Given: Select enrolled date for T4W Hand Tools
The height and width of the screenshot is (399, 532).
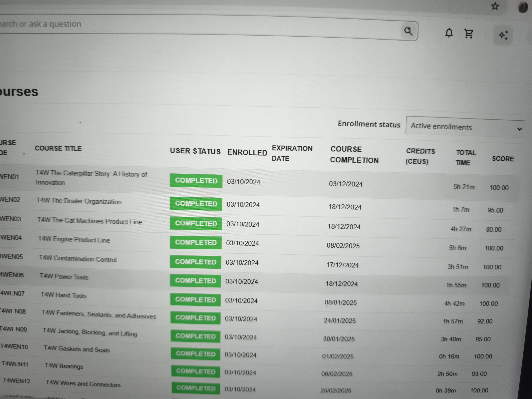Looking at the screenshot, I should [241, 300].
